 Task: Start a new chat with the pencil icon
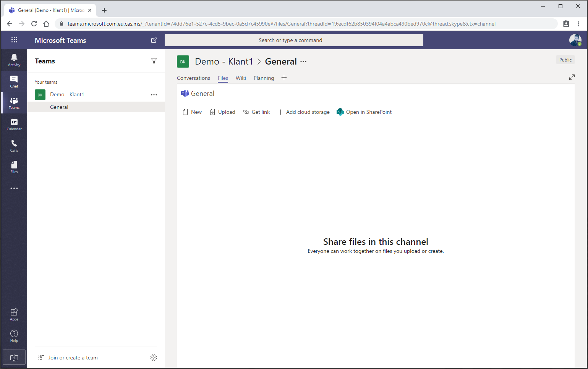(x=154, y=40)
